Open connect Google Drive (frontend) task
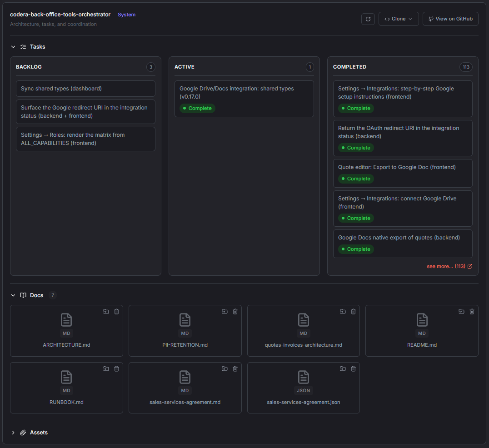 [403, 209]
